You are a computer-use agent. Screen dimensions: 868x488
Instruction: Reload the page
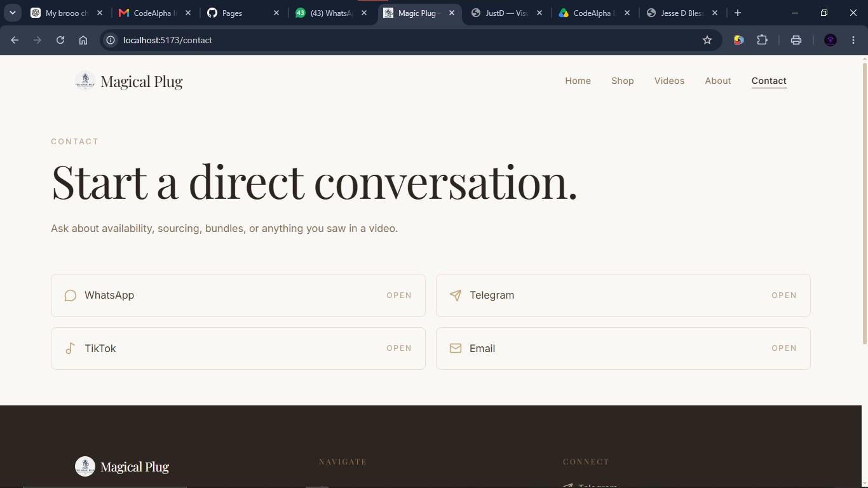click(x=60, y=40)
